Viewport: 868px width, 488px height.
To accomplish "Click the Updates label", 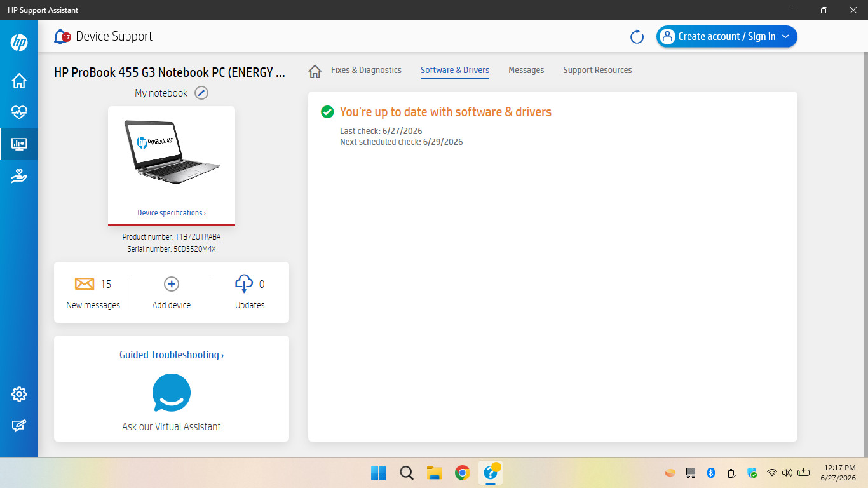I will tap(250, 305).
